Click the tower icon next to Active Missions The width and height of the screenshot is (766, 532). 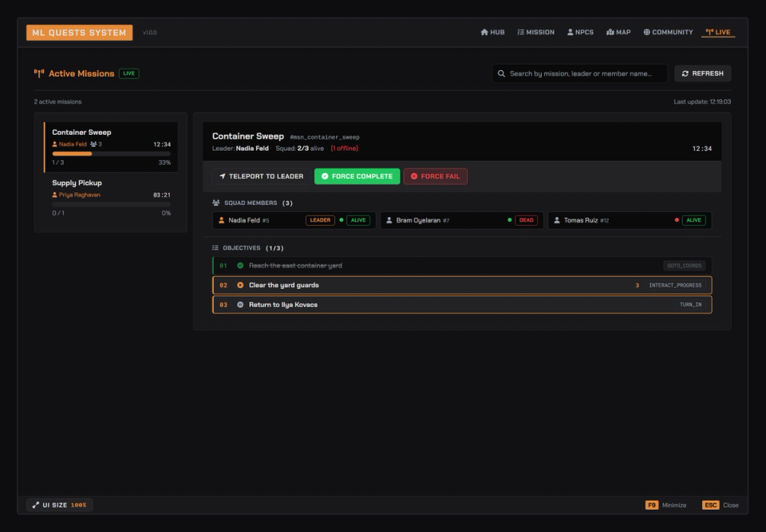coord(39,73)
